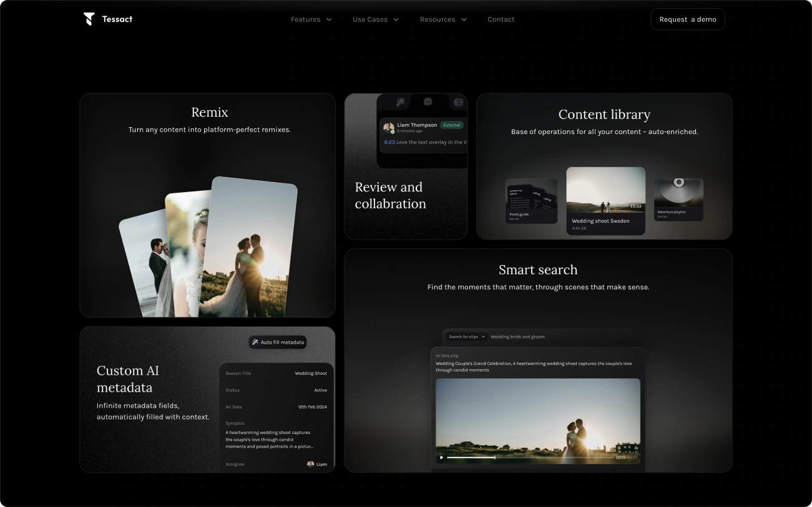Viewport: 812px width, 507px height.
Task: Open the Use Cases dropdown arrow
Action: (394, 19)
